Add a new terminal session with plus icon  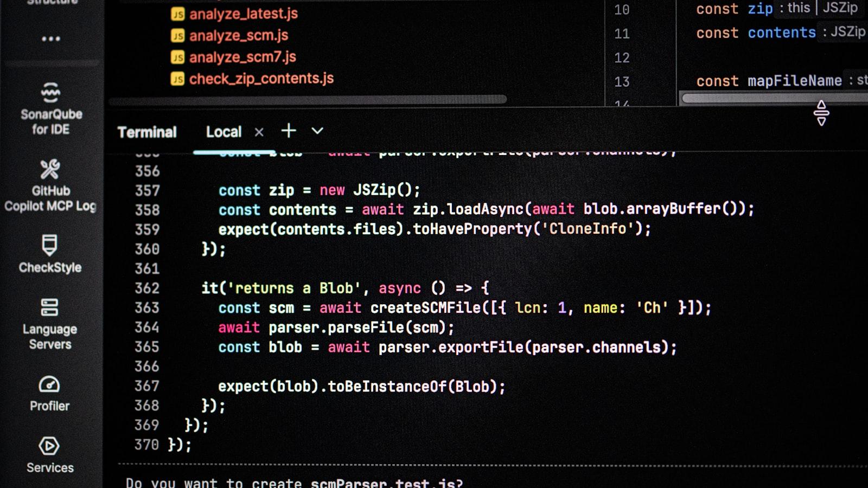(289, 131)
